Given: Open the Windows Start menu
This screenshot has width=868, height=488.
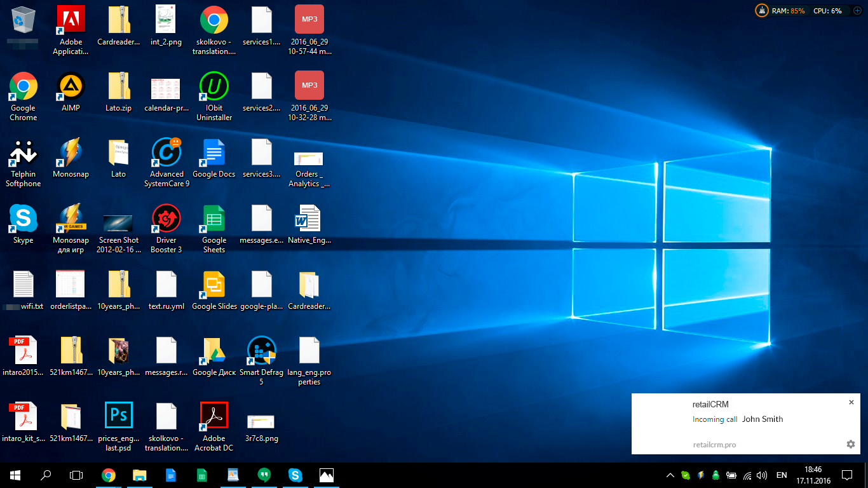Looking at the screenshot, I should click(x=15, y=475).
